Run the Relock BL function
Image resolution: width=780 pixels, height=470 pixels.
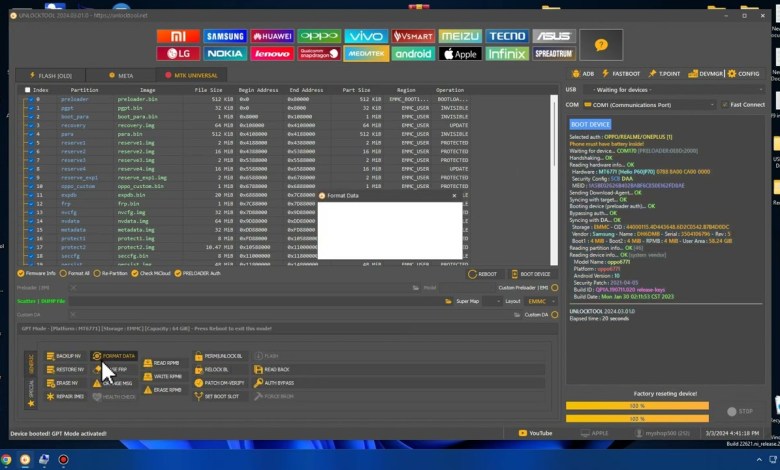coord(211,370)
